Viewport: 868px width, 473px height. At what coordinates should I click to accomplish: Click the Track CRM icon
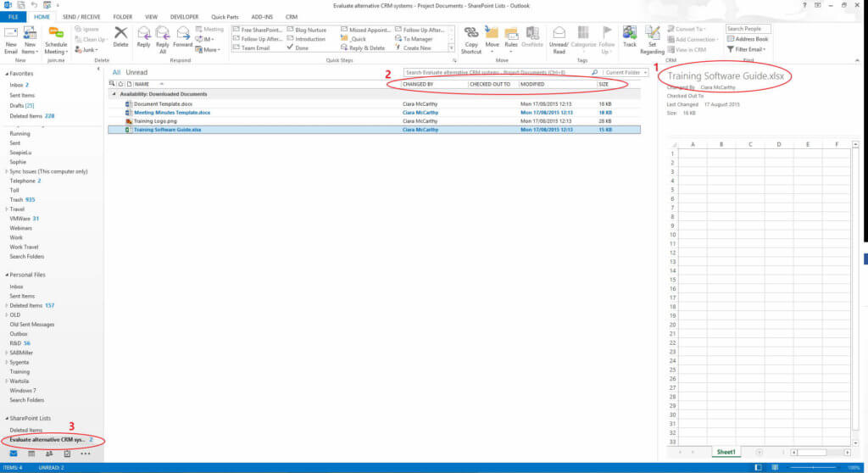point(630,36)
